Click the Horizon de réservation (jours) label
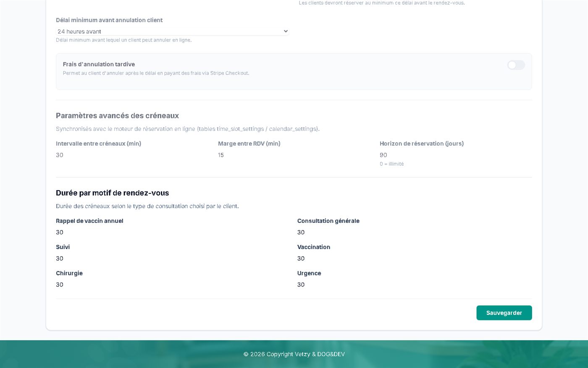Image resolution: width=588 pixels, height=368 pixels. 422,144
